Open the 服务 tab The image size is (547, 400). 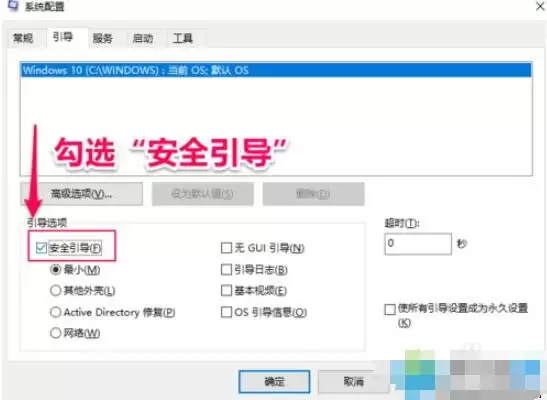(103, 38)
